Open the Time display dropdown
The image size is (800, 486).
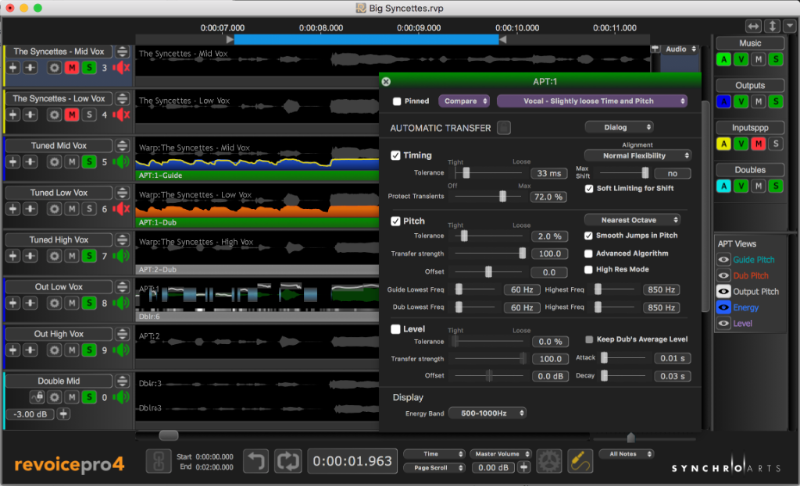click(x=434, y=454)
